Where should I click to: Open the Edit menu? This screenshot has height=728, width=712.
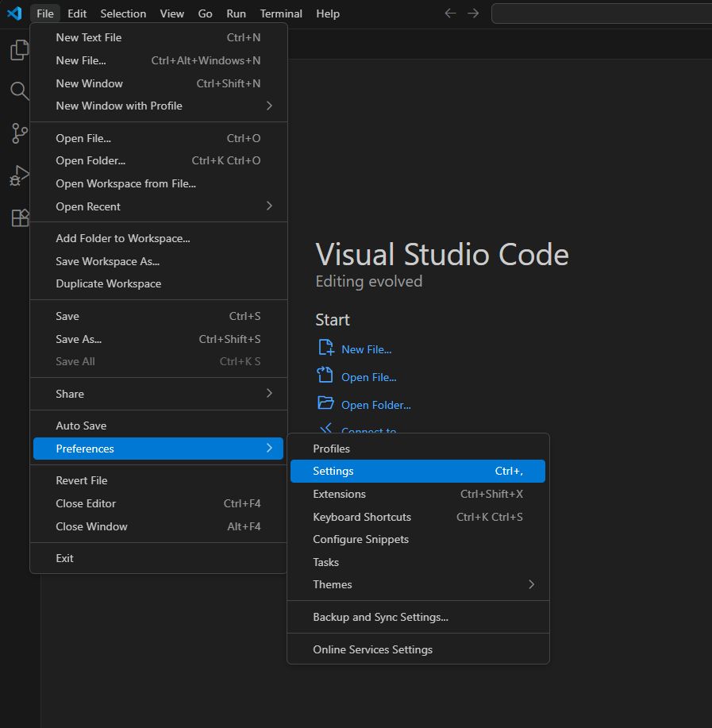click(x=77, y=13)
